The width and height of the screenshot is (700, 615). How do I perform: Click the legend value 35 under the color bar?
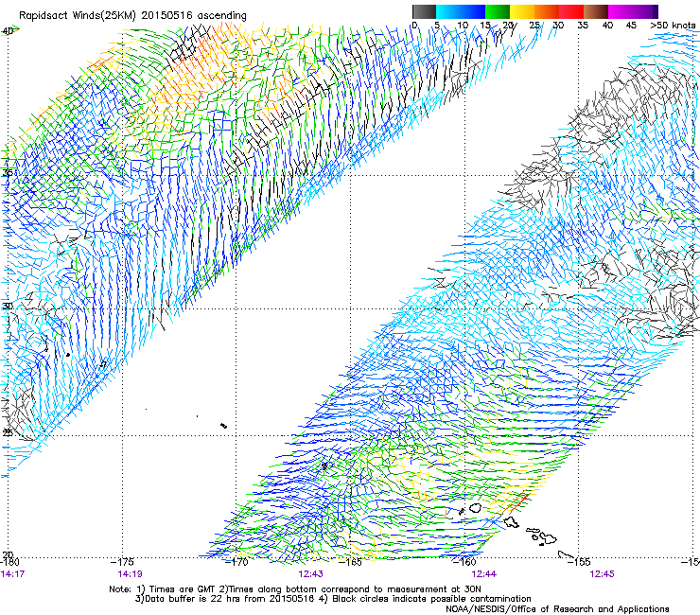point(583,26)
